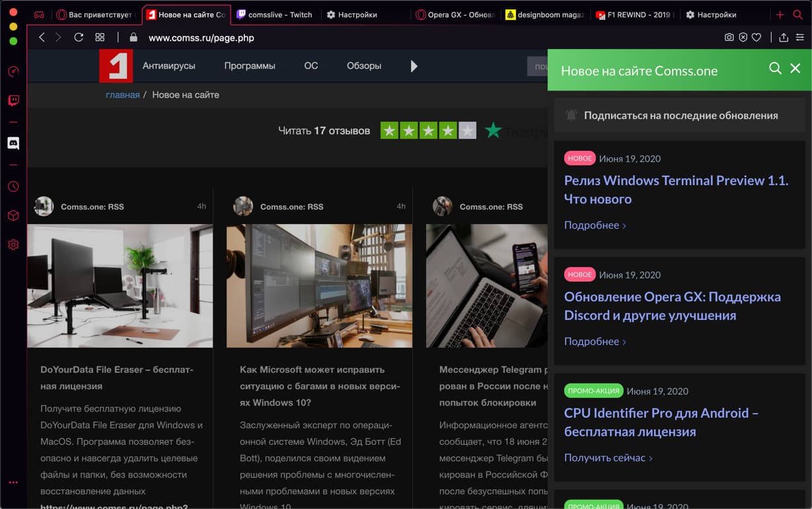Switch to 'Вас приветствует' tab
The height and width of the screenshot is (509, 812).
click(97, 15)
